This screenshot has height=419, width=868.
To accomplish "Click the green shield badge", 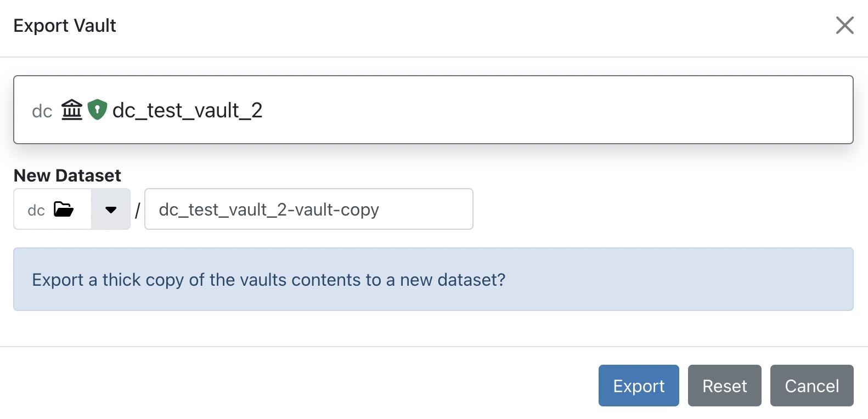I will pyautogui.click(x=97, y=110).
